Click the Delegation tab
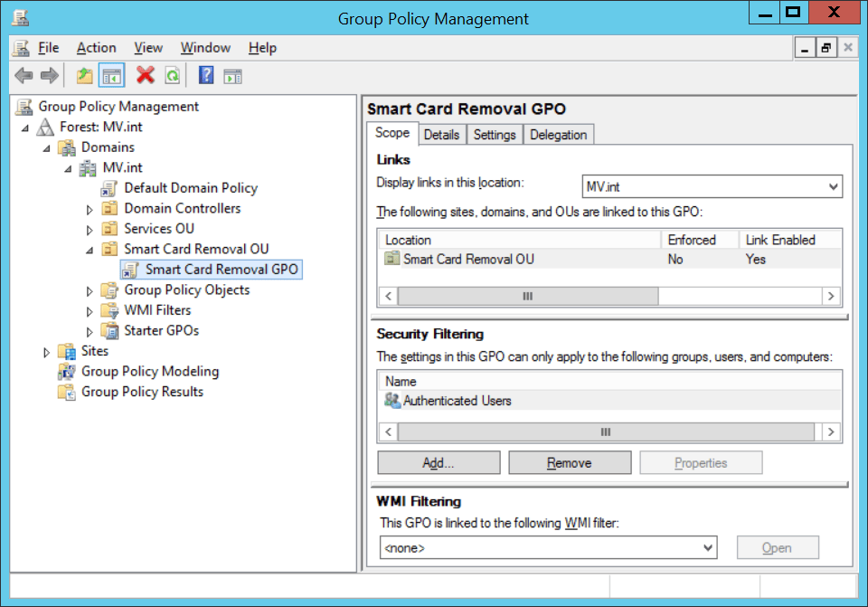This screenshot has height=607, width=868. 559,133
